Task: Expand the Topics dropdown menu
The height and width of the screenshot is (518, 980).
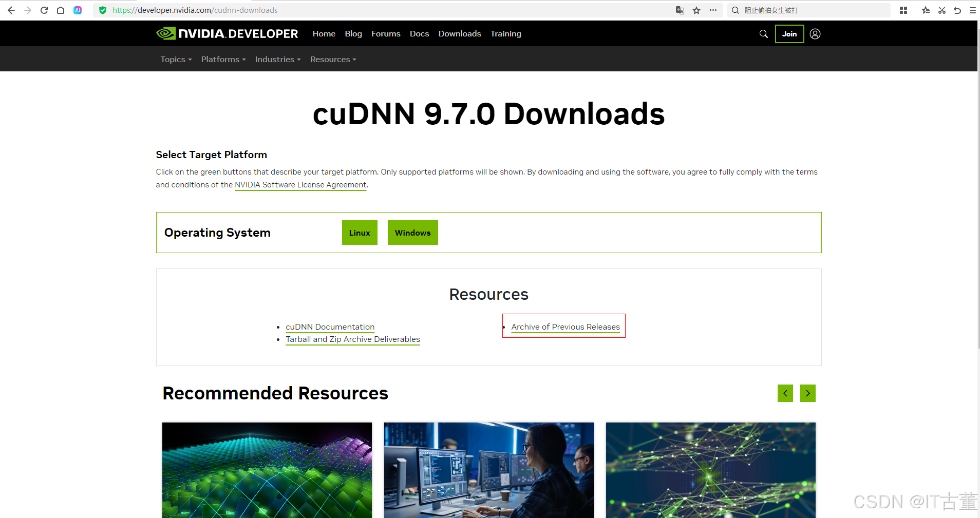Action: click(176, 60)
